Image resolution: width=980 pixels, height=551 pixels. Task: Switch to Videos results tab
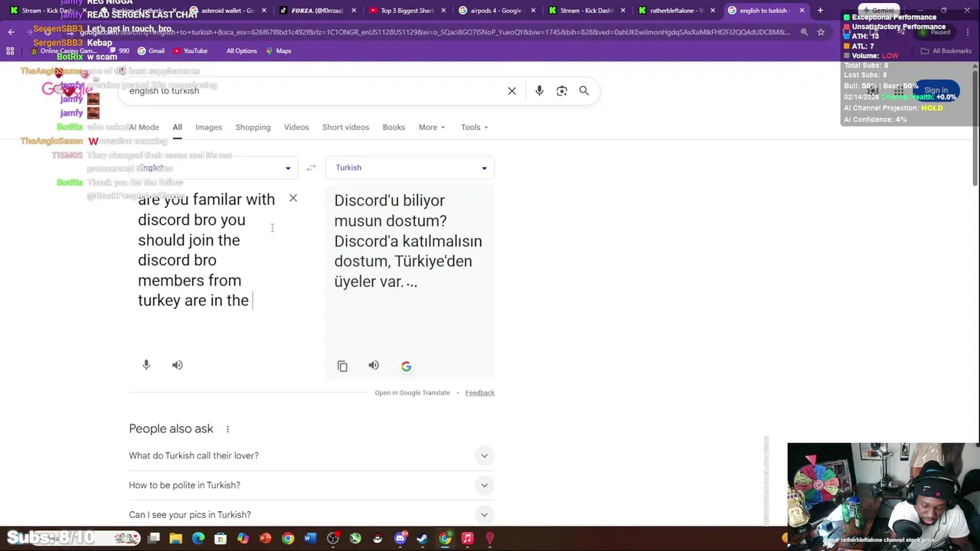(296, 127)
